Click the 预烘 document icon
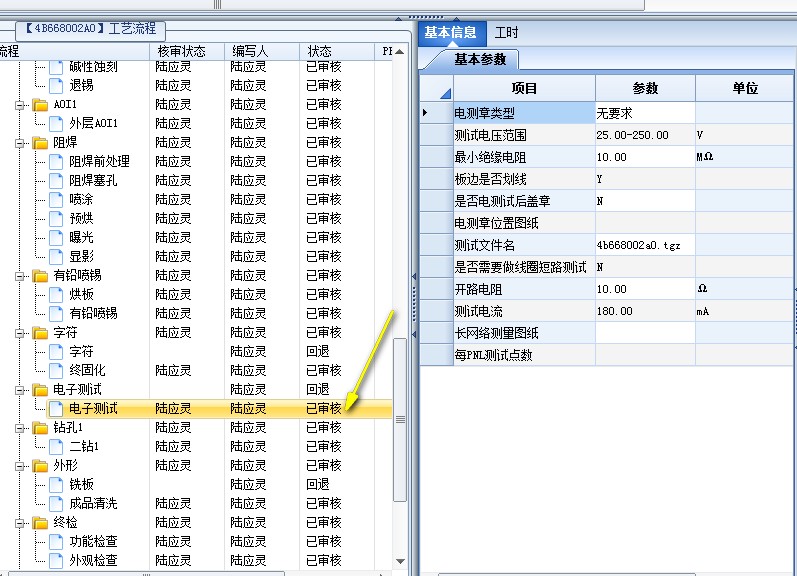Image resolution: width=797 pixels, height=576 pixels. pos(56,219)
